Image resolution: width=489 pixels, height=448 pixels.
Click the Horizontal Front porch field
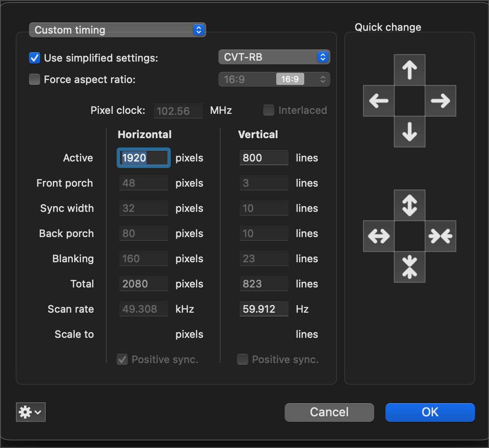[x=144, y=183]
